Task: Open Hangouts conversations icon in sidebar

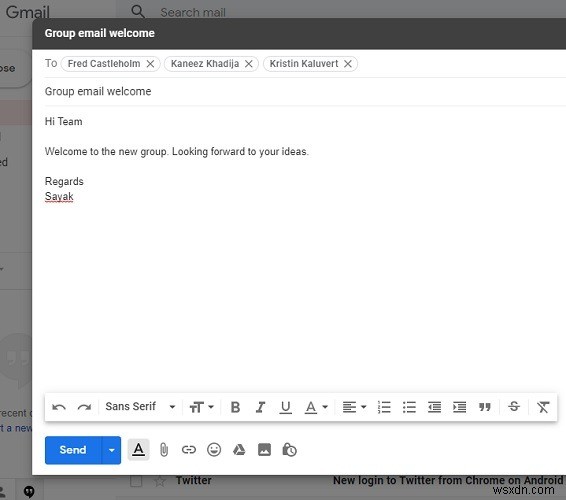Action: click(29, 491)
